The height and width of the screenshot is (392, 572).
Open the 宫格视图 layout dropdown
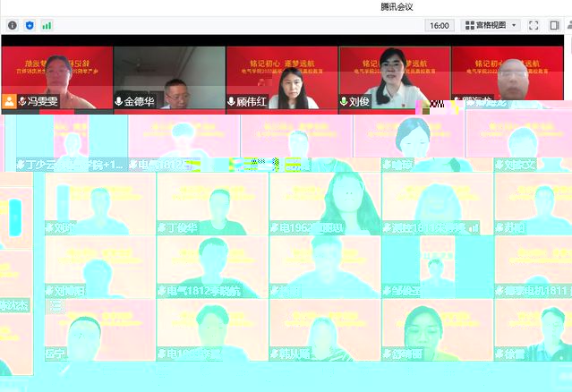(x=491, y=25)
